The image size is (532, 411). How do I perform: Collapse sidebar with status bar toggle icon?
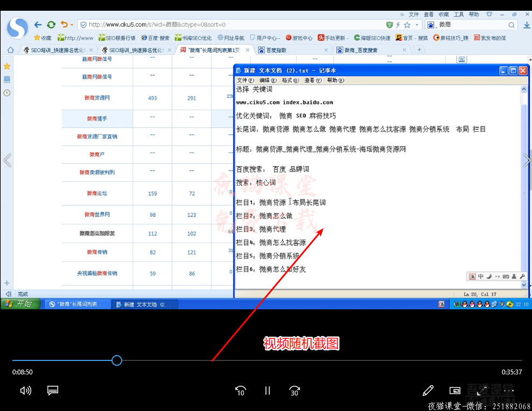tap(9, 294)
